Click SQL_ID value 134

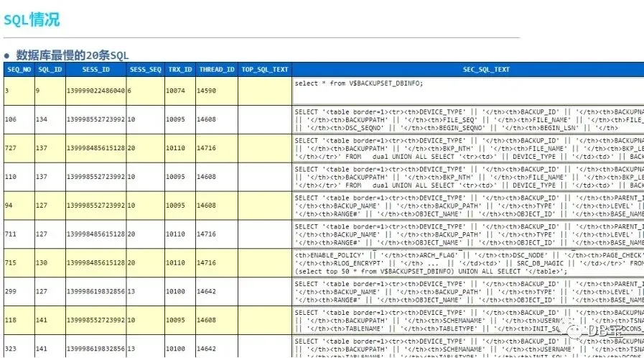coord(50,119)
